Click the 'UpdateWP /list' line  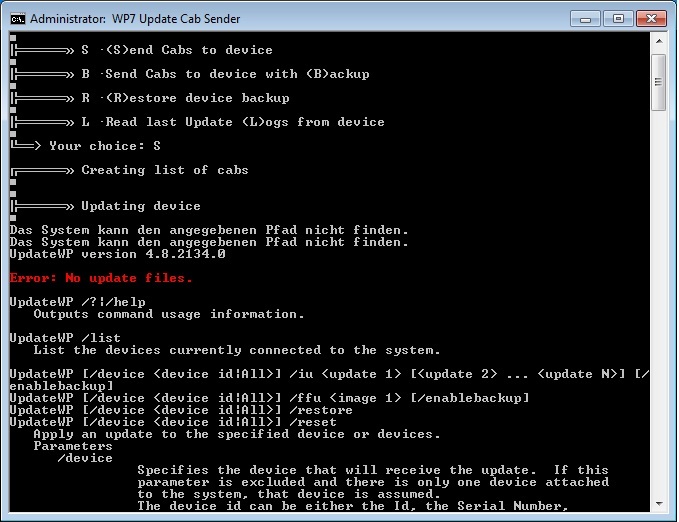[65, 338]
